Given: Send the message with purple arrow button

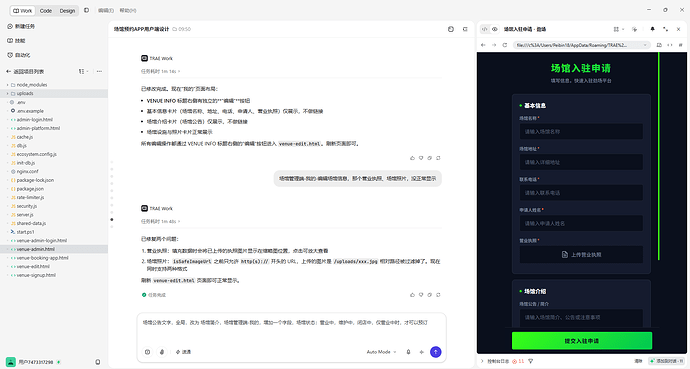Looking at the screenshot, I should point(436,352).
